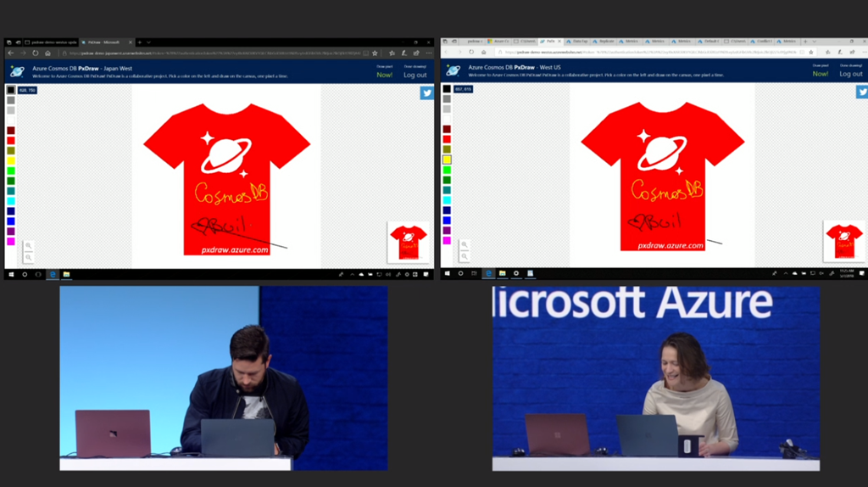Refresh the Japan West browser page
This screenshot has width=868, height=487.
point(35,53)
